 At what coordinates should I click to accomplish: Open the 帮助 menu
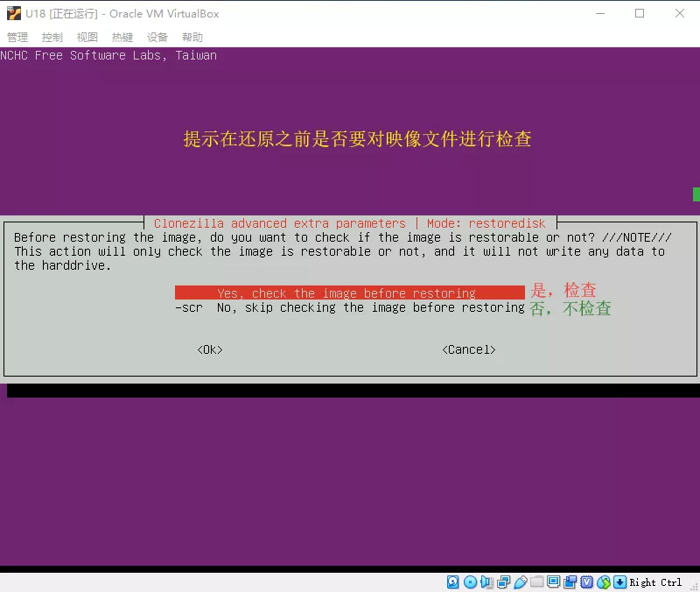pyautogui.click(x=192, y=37)
